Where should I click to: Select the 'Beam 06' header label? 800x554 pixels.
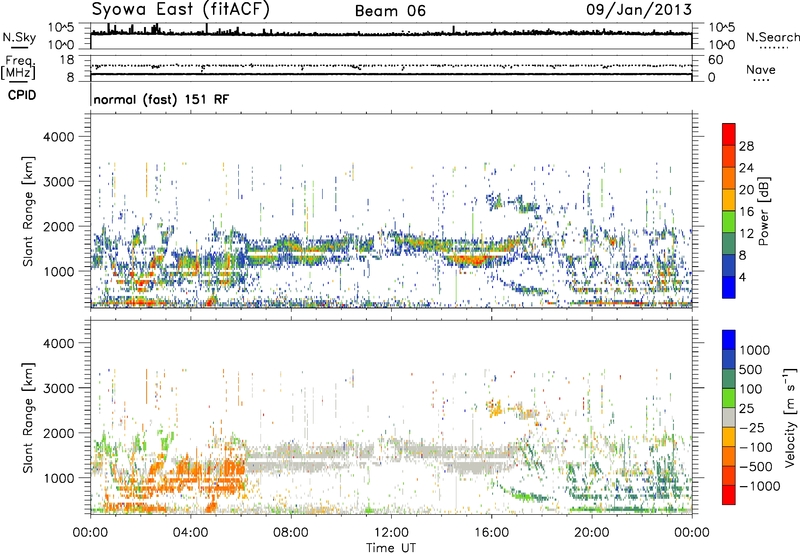point(390,11)
